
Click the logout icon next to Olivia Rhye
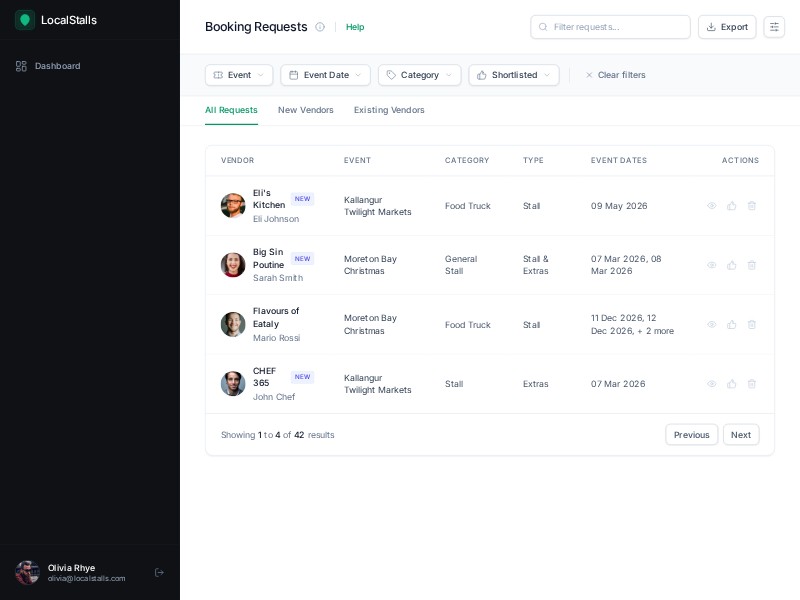pos(159,573)
